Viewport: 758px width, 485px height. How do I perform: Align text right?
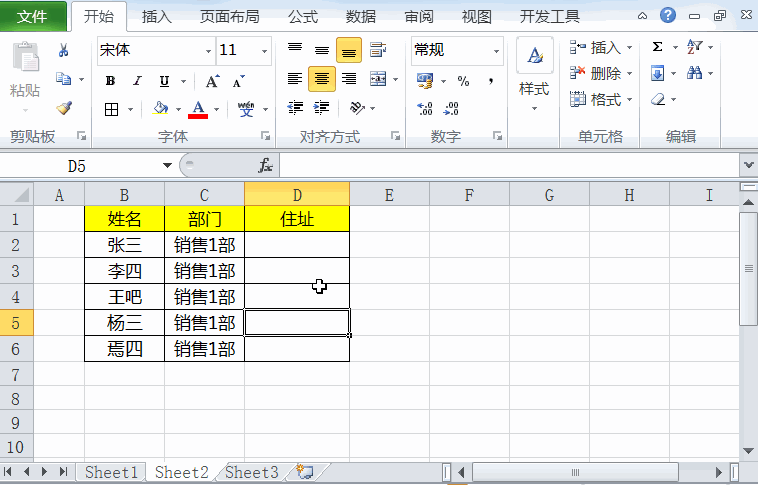click(x=349, y=78)
